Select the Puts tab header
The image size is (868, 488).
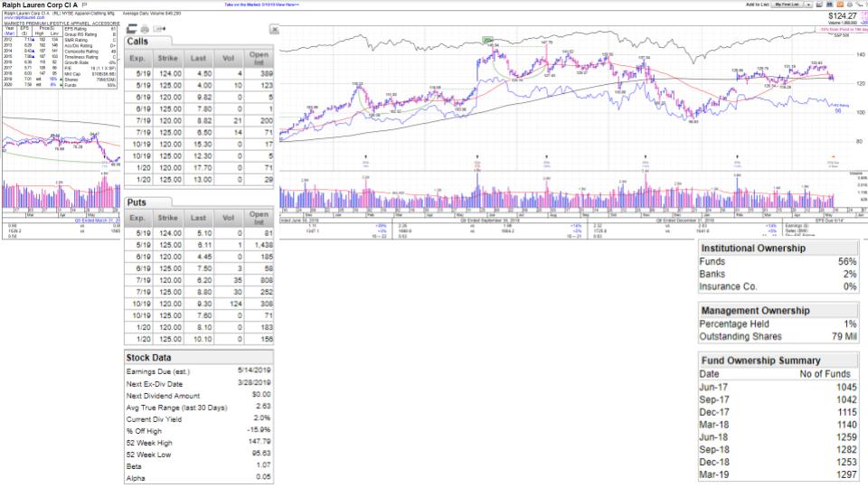[147, 202]
